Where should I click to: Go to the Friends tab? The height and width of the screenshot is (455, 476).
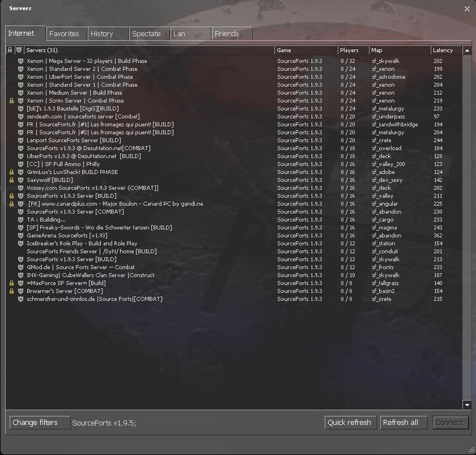(x=227, y=34)
